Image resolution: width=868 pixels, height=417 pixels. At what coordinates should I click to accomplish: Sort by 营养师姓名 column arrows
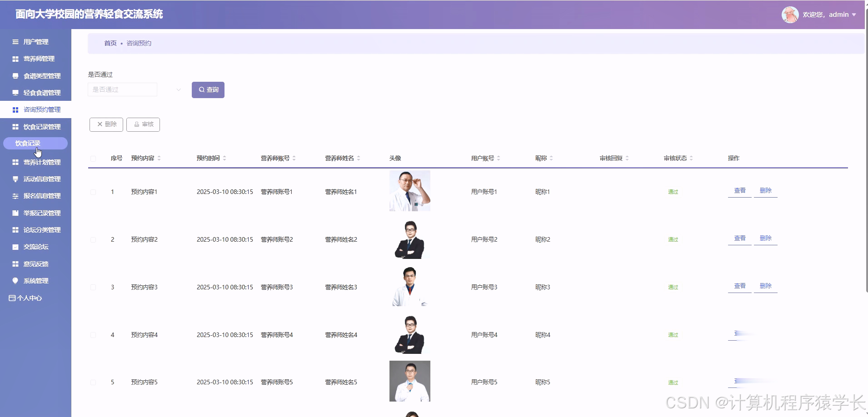tap(359, 158)
